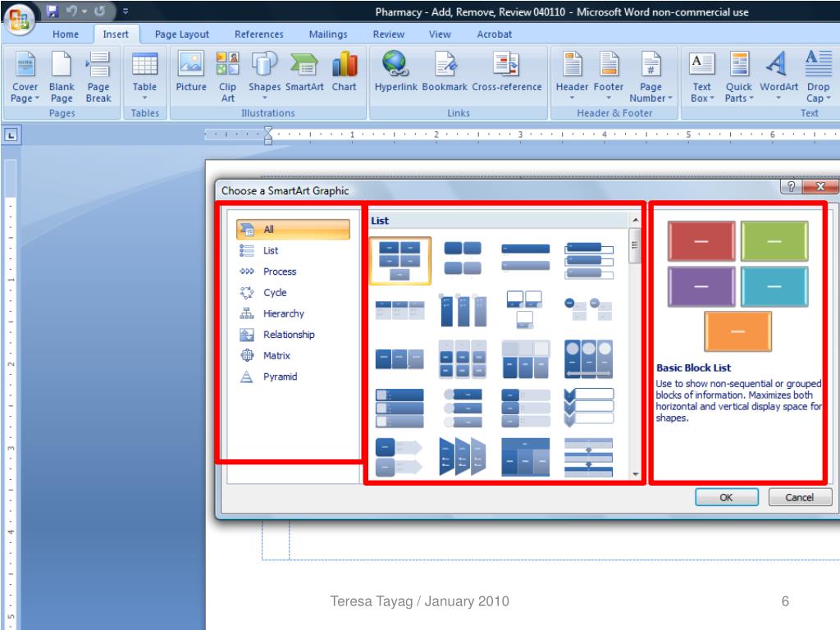Open the Review tab
The height and width of the screenshot is (630, 840).
(388, 34)
